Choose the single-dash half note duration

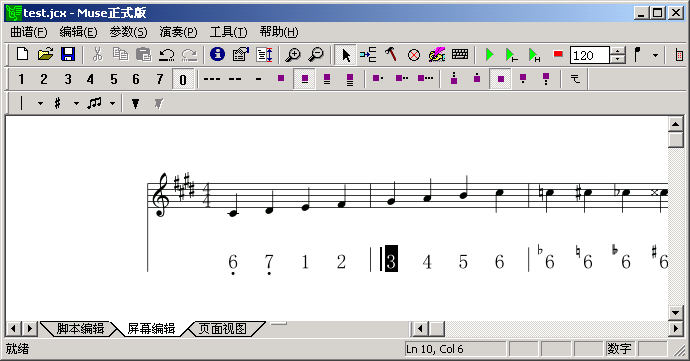(258, 79)
